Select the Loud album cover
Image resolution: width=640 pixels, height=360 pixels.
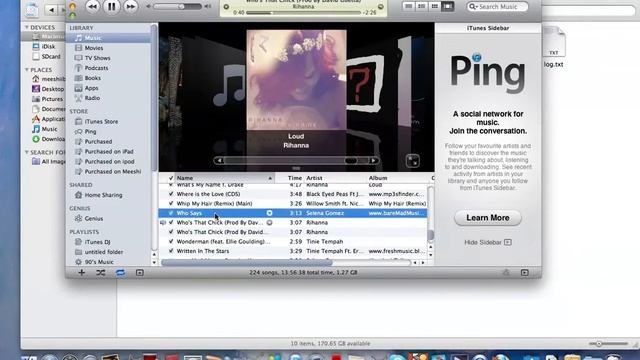click(x=296, y=80)
